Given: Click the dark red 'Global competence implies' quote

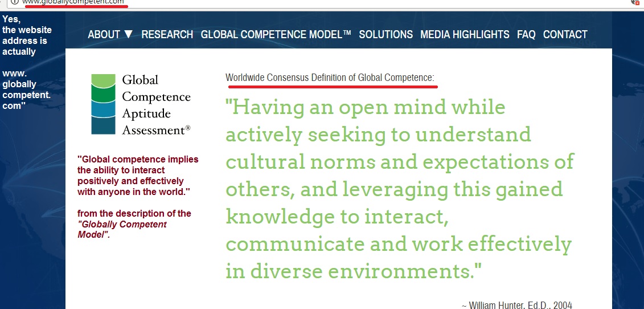Looking at the screenshot, I should click(x=138, y=176).
